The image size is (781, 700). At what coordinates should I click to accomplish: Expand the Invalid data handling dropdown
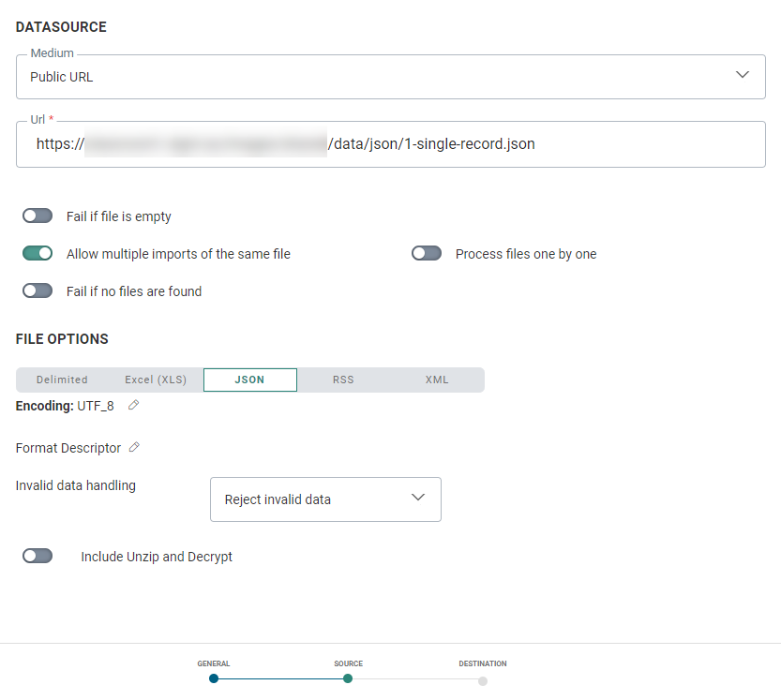(x=325, y=499)
